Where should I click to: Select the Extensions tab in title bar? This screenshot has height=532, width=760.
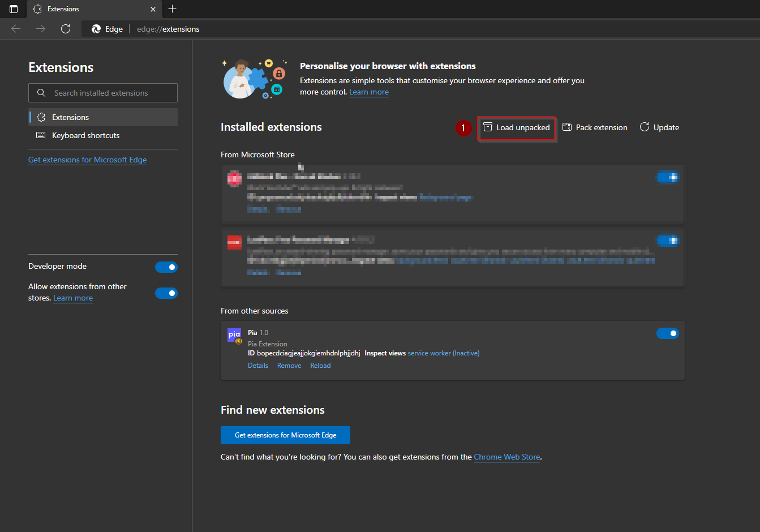click(93, 9)
